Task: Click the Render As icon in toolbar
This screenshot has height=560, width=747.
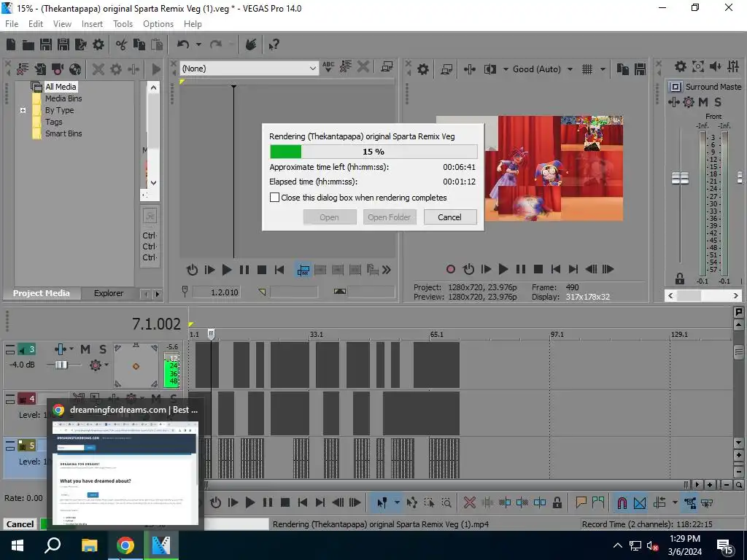Action: [x=81, y=44]
